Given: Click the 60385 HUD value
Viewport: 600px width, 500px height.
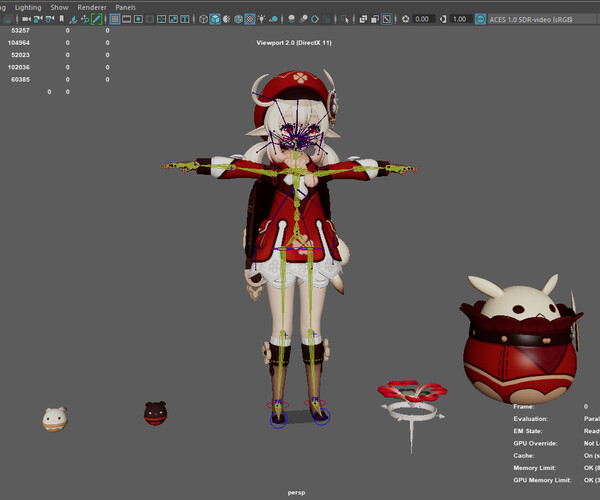Looking at the screenshot, I should pyautogui.click(x=20, y=79).
